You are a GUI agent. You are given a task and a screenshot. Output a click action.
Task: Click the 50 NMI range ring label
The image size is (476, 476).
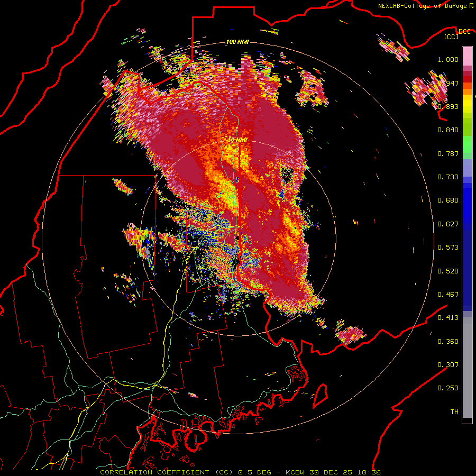pos(237,140)
